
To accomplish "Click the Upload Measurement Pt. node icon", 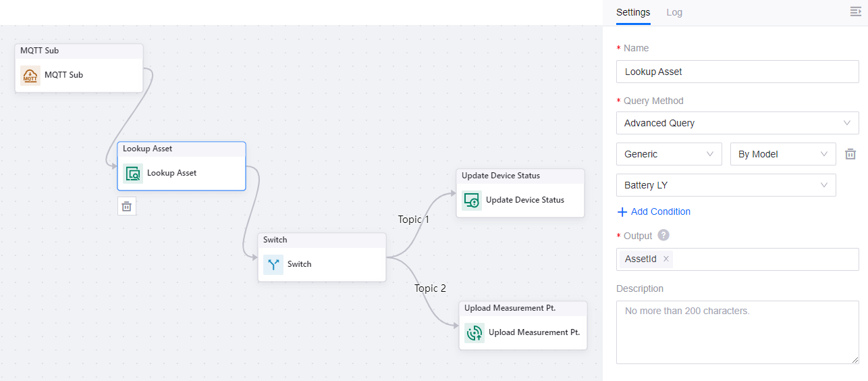I will click(474, 332).
